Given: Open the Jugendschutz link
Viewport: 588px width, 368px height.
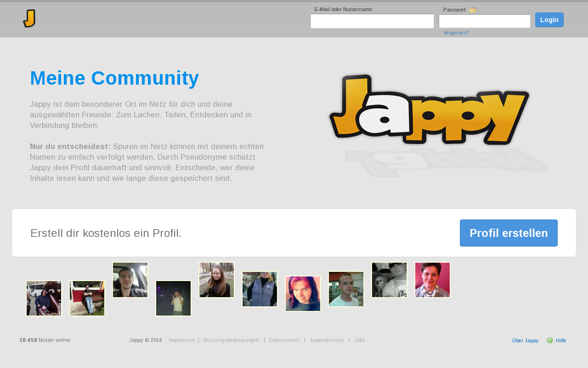Looking at the screenshot, I should click(x=327, y=340).
